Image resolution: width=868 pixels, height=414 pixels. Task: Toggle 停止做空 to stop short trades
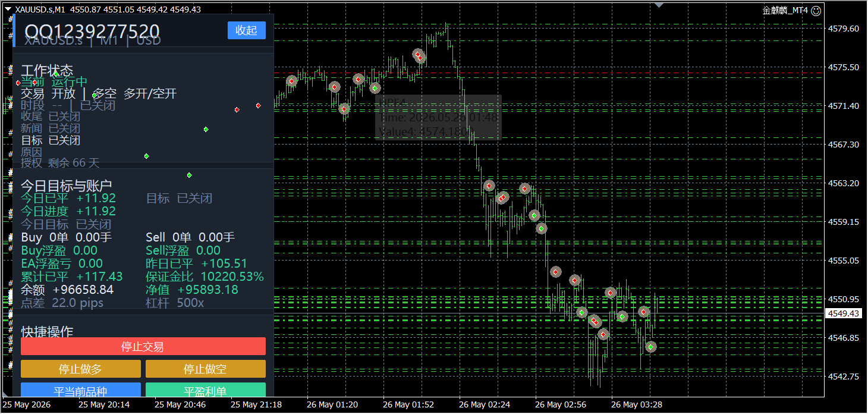point(206,369)
